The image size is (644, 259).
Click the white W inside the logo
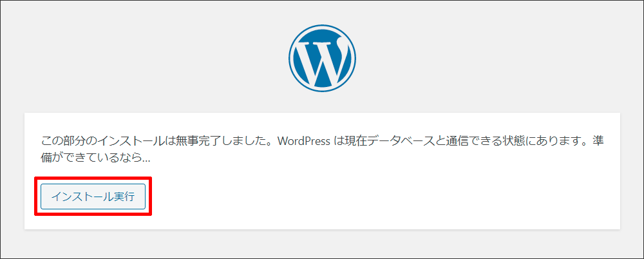(322, 61)
